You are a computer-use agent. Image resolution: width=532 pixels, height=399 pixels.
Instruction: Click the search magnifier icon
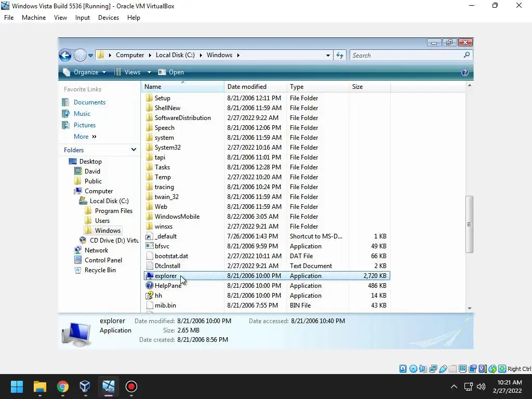(x=467, y=55)
